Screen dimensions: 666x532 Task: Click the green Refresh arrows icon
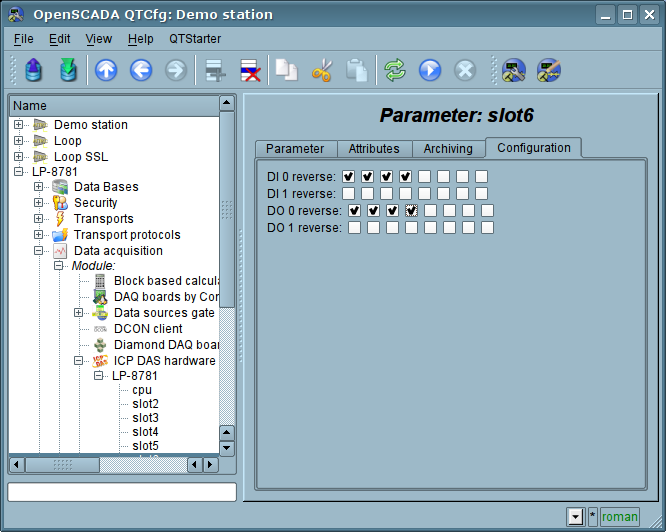click(x=395, y=70)
